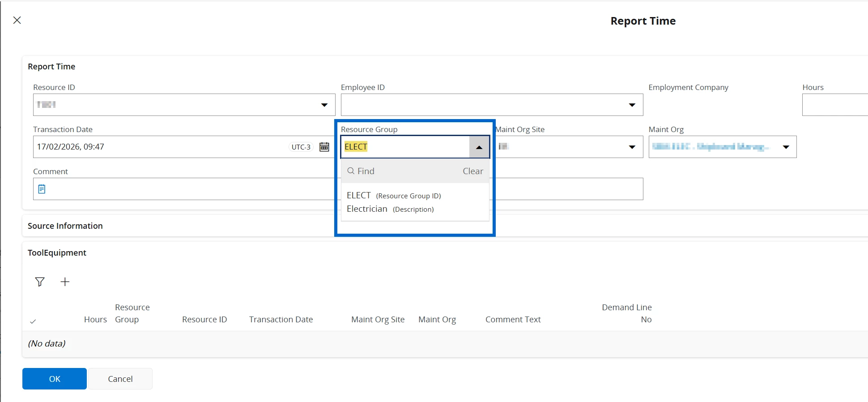Image resolution: width=868 pixels, height=402 pixels.
Task: Sort by the Transaction Date column header
Action: [x=281, y=320]
